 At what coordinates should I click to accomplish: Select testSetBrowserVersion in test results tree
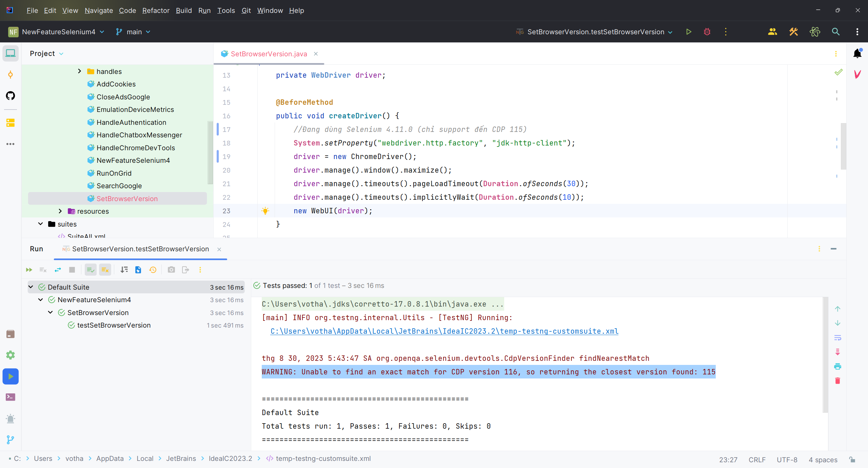coord(114,325)
